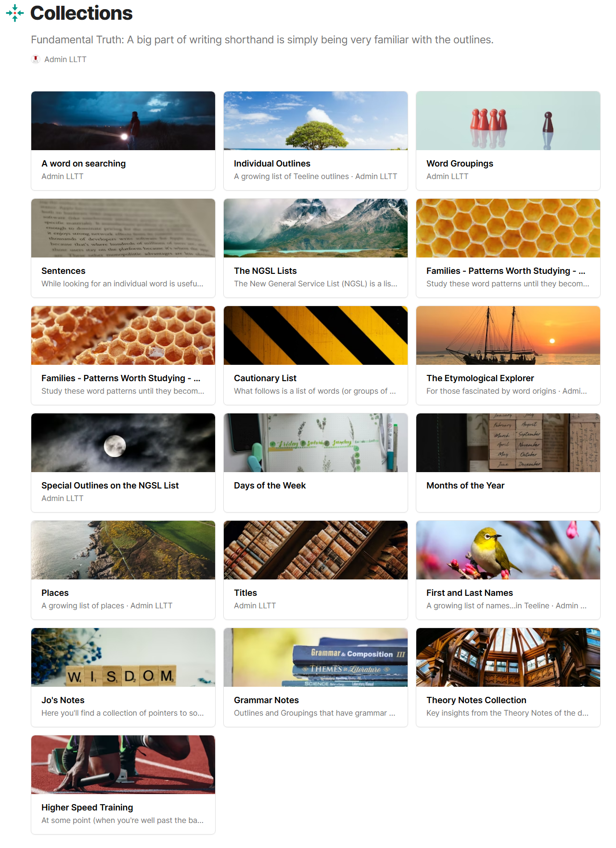Open the Admin LLTT author link under the subtitle
The image size is (616, 848).
[65, 59]
